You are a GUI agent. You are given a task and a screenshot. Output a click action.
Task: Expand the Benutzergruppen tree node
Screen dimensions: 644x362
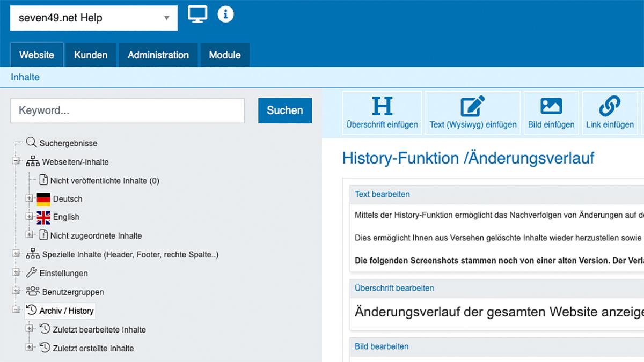click(16, 292)
